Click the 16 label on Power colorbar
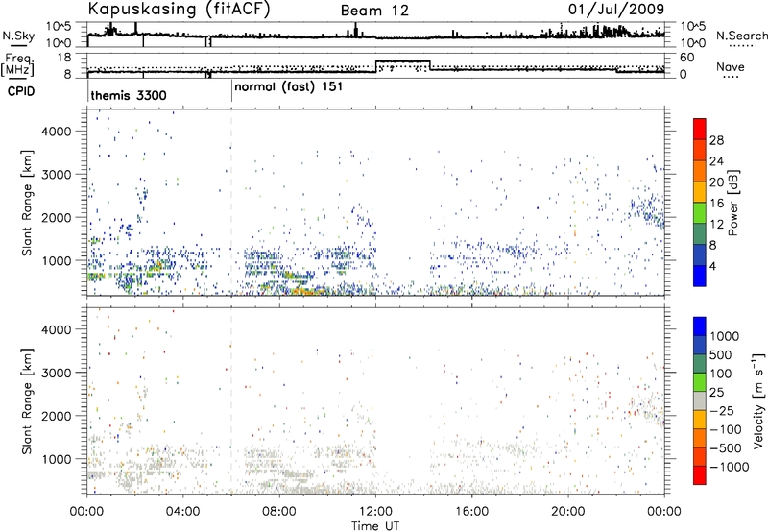Viewport: 768px width, 532px height. point(716,204)
